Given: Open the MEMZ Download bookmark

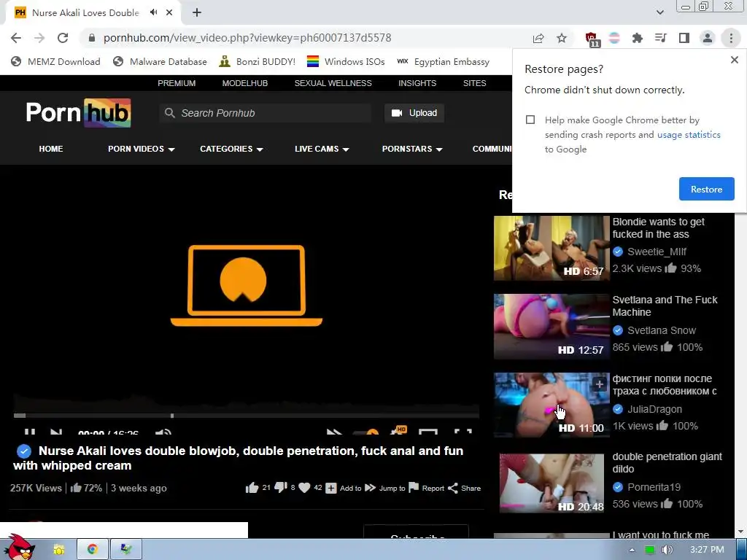Looking at the screenshot, I should [55, 61].
